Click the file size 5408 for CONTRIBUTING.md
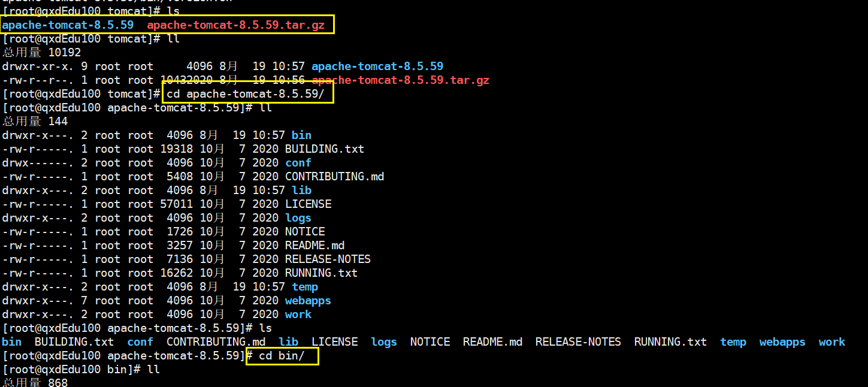The image size is (868, 387). tap(180, 177)
